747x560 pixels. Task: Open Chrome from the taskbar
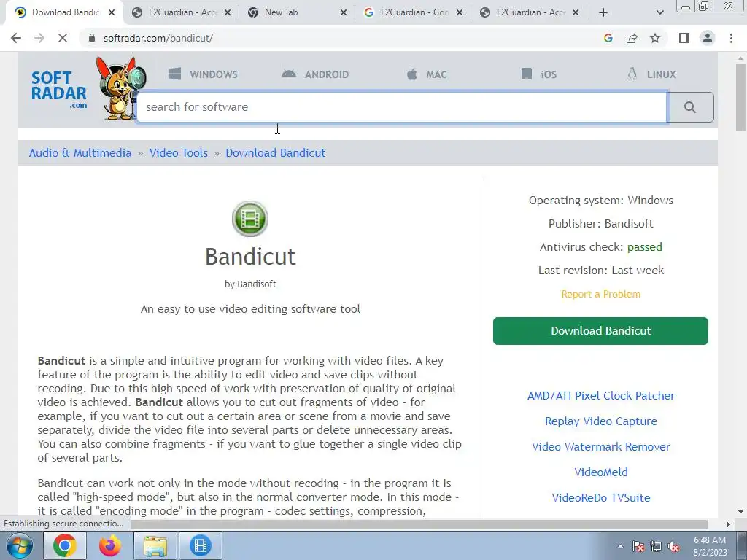pos(65,545)
